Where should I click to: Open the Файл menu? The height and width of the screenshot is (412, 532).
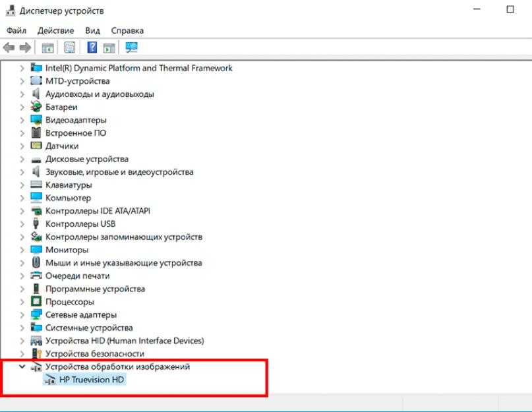tap(16, 30)
